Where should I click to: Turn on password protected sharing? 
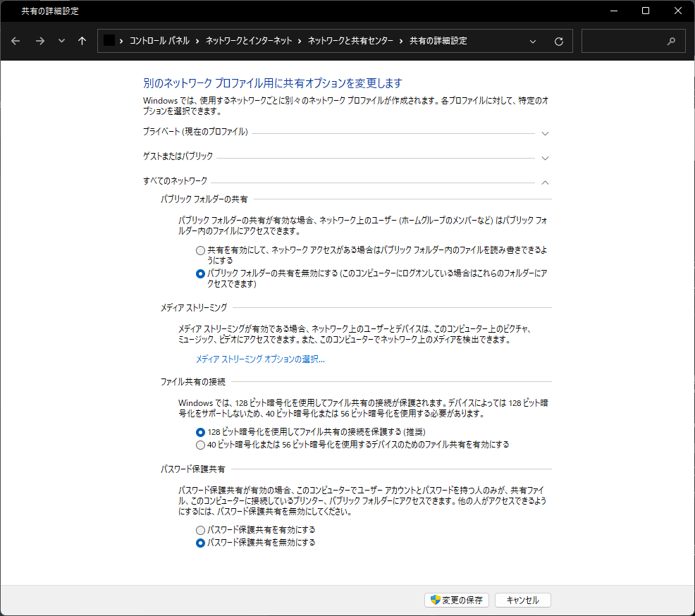[x=200, y=531]
